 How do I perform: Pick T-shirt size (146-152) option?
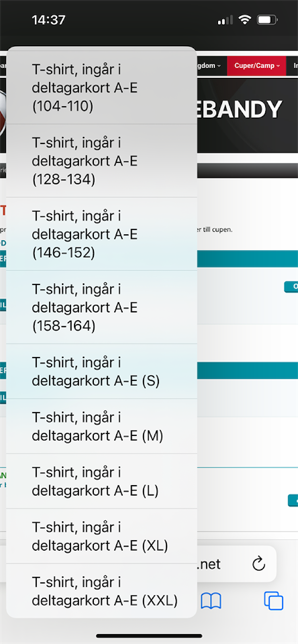(x=101, y=234)
